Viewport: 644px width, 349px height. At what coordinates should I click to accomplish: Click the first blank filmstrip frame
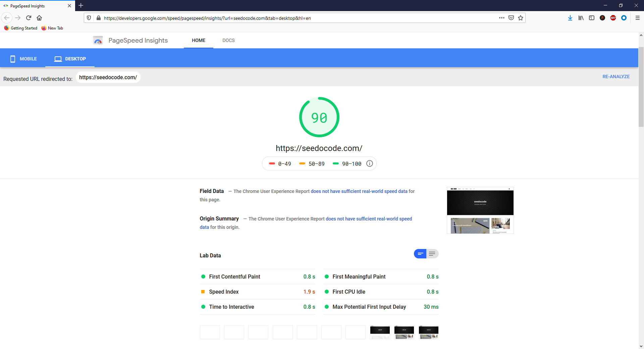click(210, 332)
